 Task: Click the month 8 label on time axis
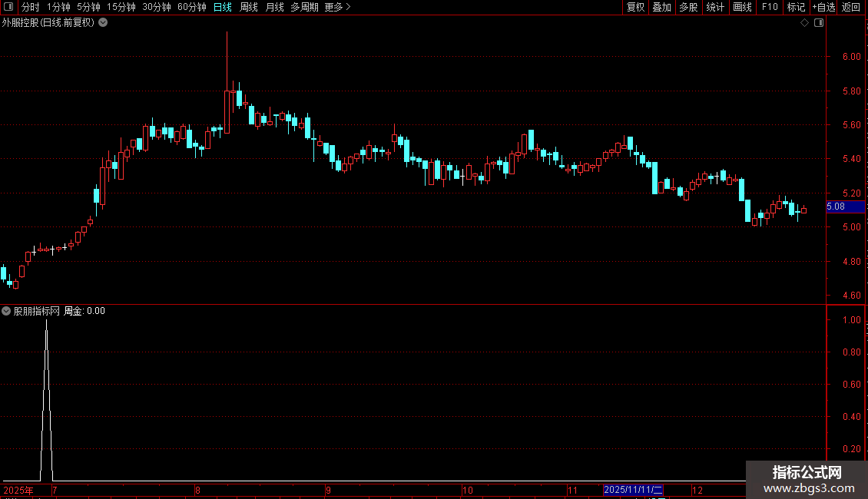197,490
